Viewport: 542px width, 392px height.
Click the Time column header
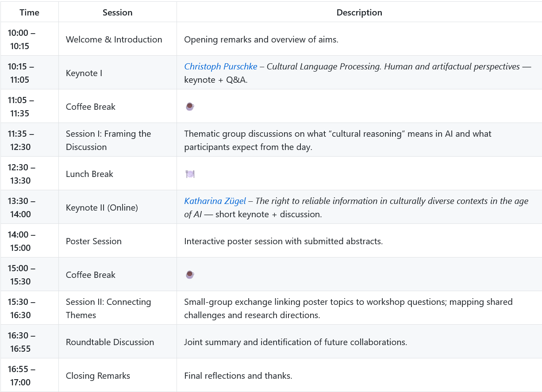(x=29, y=13)
